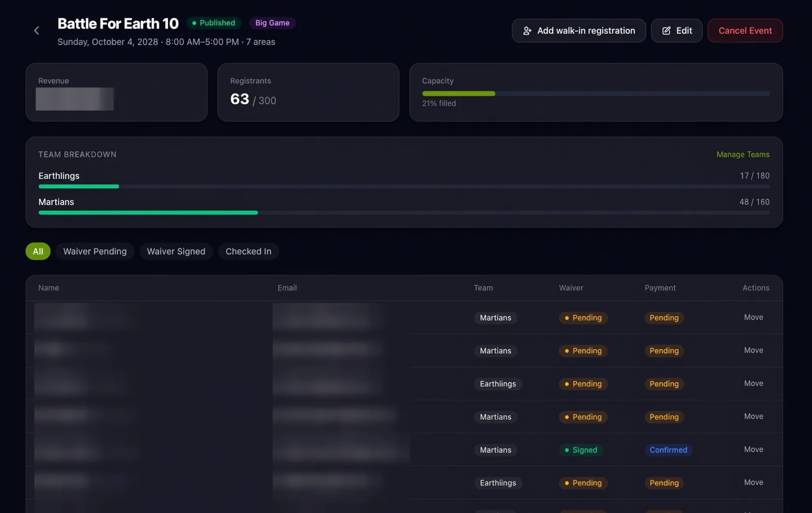The height and width of the screenshot is (513, 812).
Task: Click the Capacity 21% filled progress bar
Action: coord(596,93)
